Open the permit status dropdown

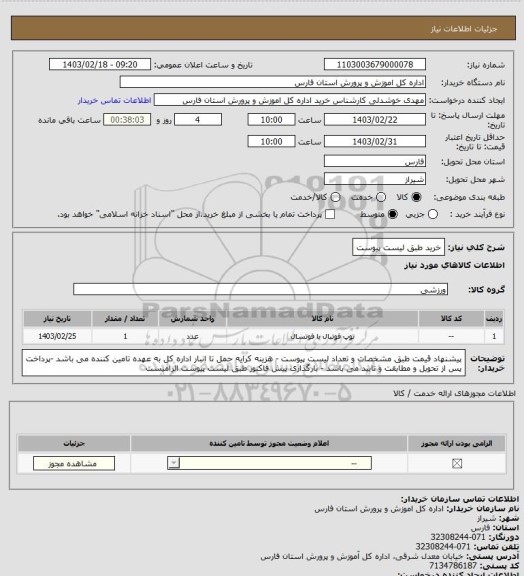(269, 463)
